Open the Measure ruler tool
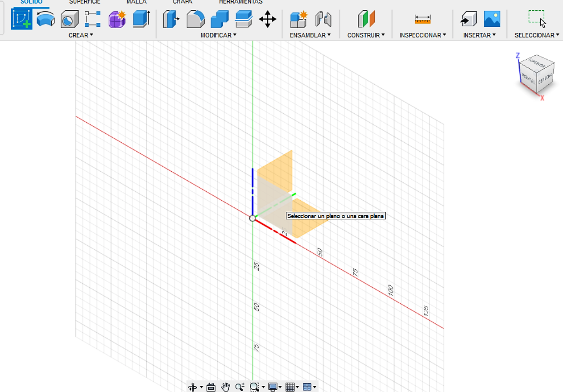Screen dimensions: 563x392 click(x=422, y=20)
